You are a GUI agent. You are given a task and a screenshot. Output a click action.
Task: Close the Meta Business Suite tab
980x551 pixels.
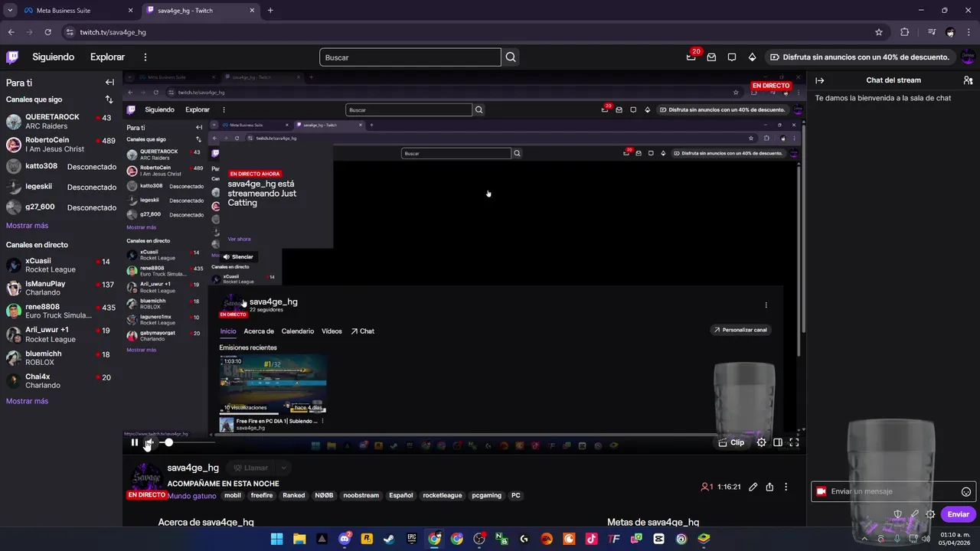pos(130,11)
